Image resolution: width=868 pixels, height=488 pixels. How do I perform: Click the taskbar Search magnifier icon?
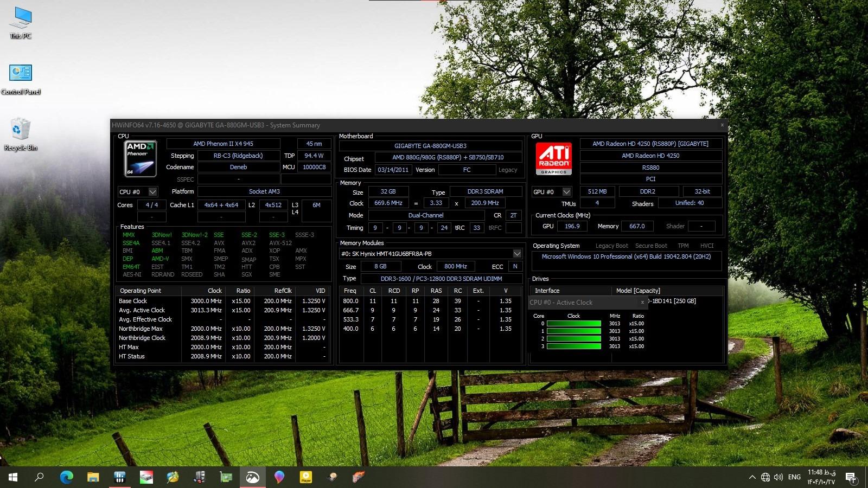[x=39, y=477]
